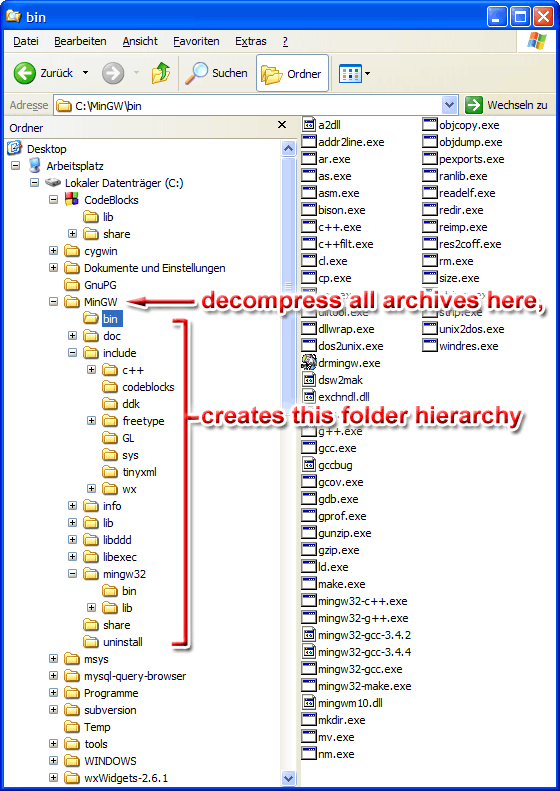Select the selected bin folder under MinGW
The image size is (560, 791).
click(103, 319)
